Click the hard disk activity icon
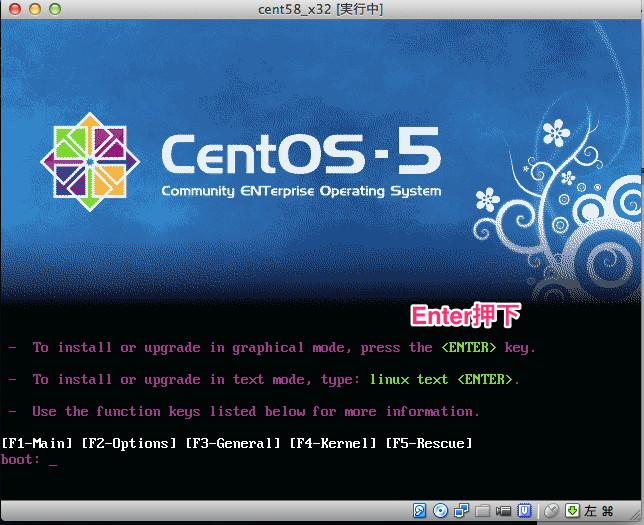 point(419,511)
